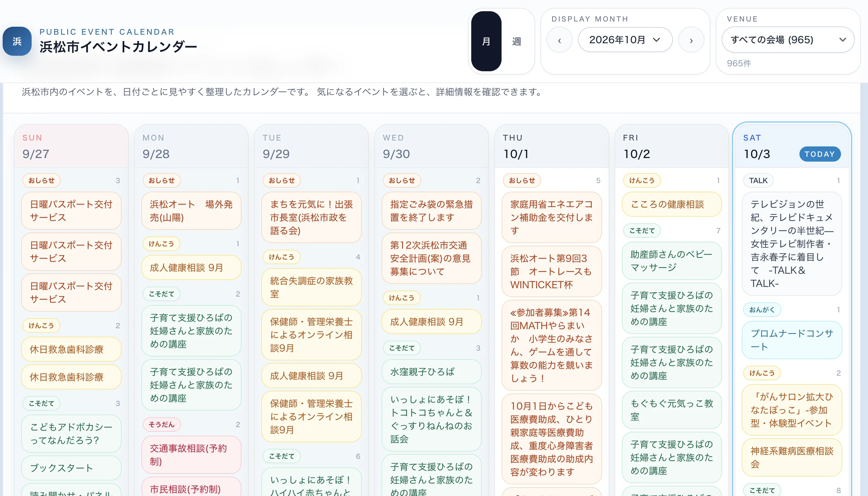
Task: Click the TODAY badge on 10/3
Action: 820,154
